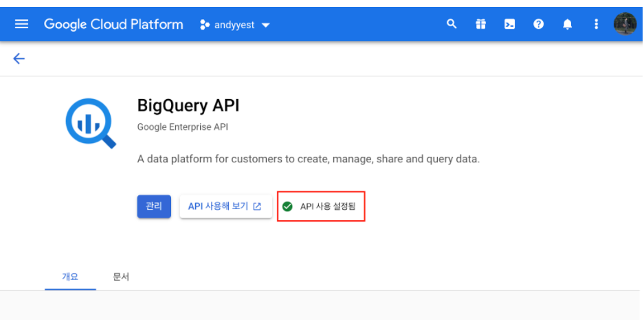Open the three-dot more options menu

tap(597, 24)
